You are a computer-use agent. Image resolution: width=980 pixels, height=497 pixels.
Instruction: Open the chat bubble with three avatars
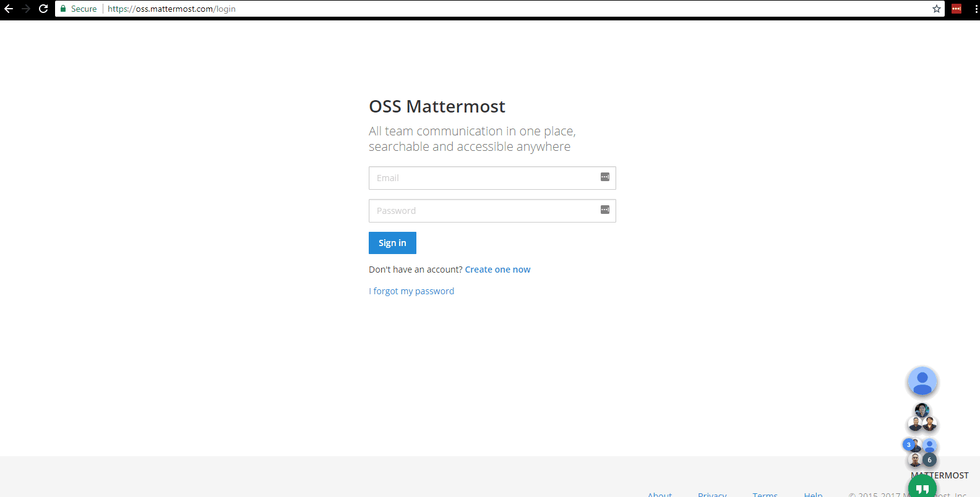coord(922,417)
